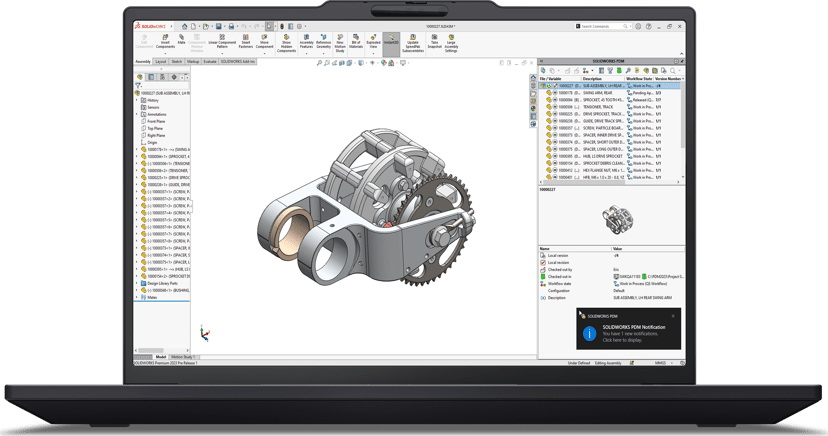The width and height of the screenshot is (828, 436).
Task: Open the Insert Components dropdown arrow
Action: (x=165, y=53)
